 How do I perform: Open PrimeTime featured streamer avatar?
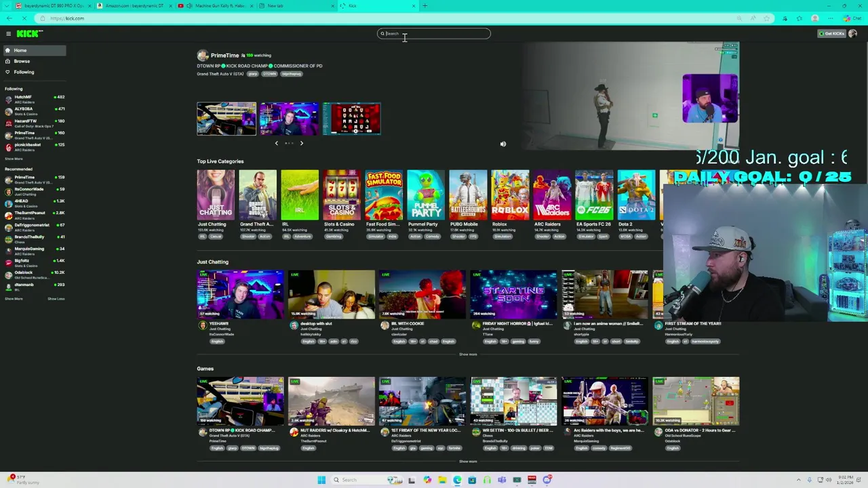202,55
